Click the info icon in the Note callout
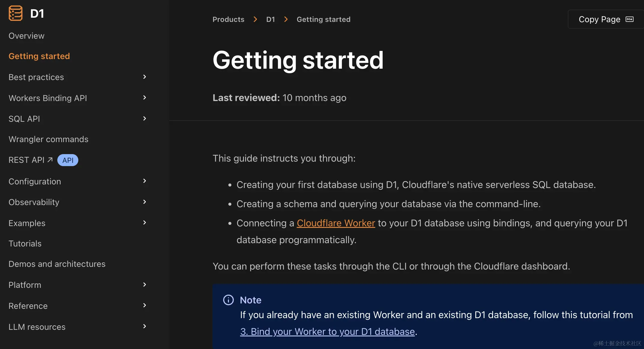Screen dimensions: 644x349 228,300
